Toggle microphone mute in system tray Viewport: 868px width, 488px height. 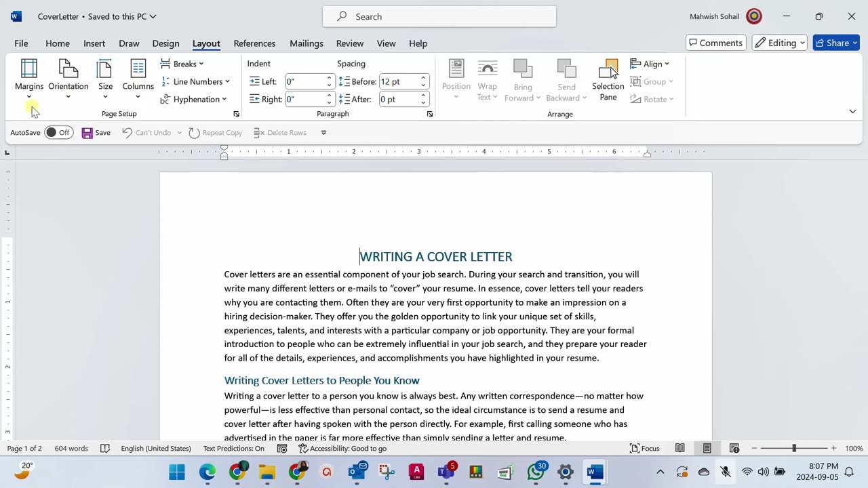pyautogui.click(x=726, y=472)
